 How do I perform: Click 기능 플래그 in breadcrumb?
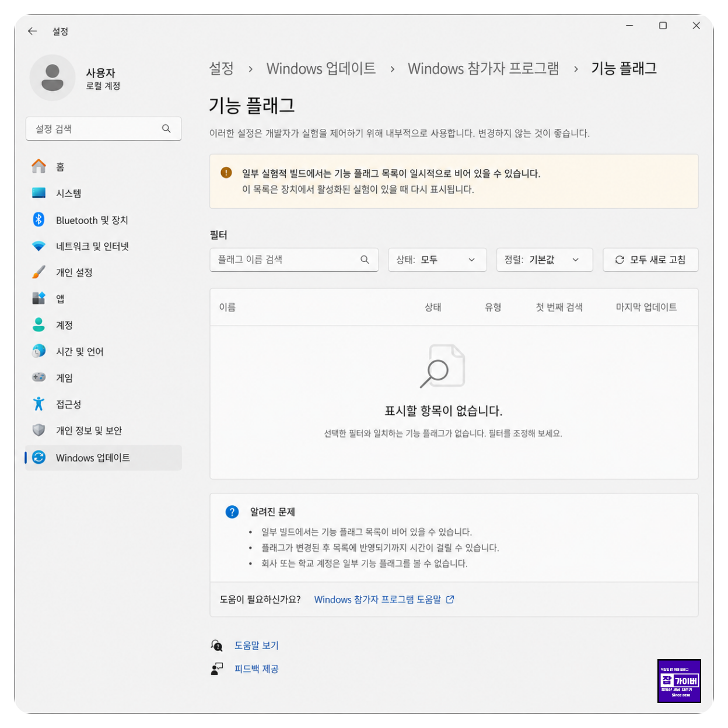(x=624, y=68)
